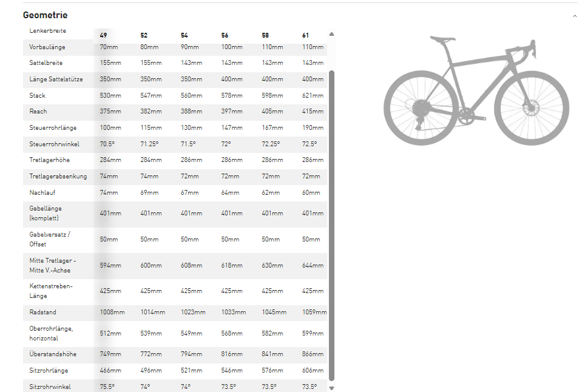Collapse the Geometrie section chevron
Viewport: 582px width, 392px height.
574,16
